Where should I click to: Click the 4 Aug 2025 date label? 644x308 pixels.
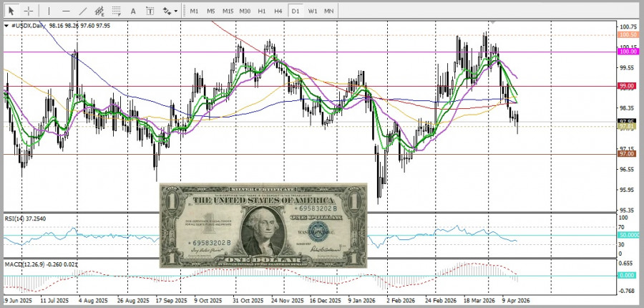click(92, 300)
